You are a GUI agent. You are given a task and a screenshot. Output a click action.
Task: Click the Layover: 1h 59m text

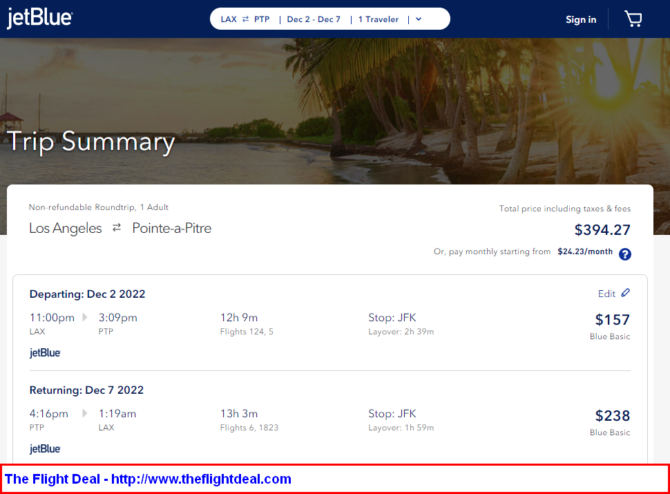pos(401,428)
